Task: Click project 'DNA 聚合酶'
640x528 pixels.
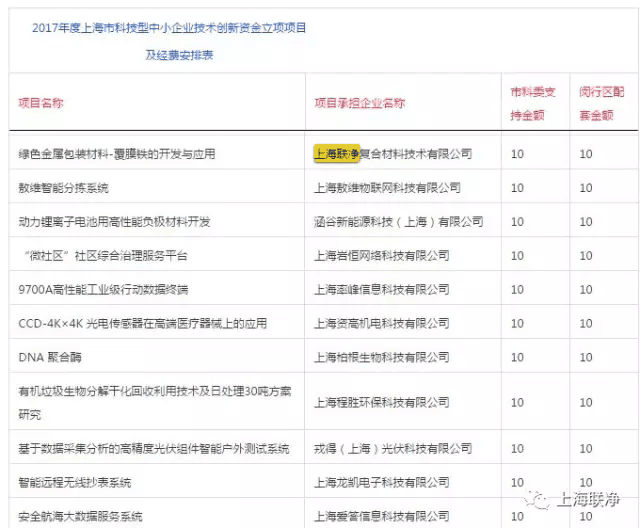Action: pyautogui.click(x=50, y=357)
